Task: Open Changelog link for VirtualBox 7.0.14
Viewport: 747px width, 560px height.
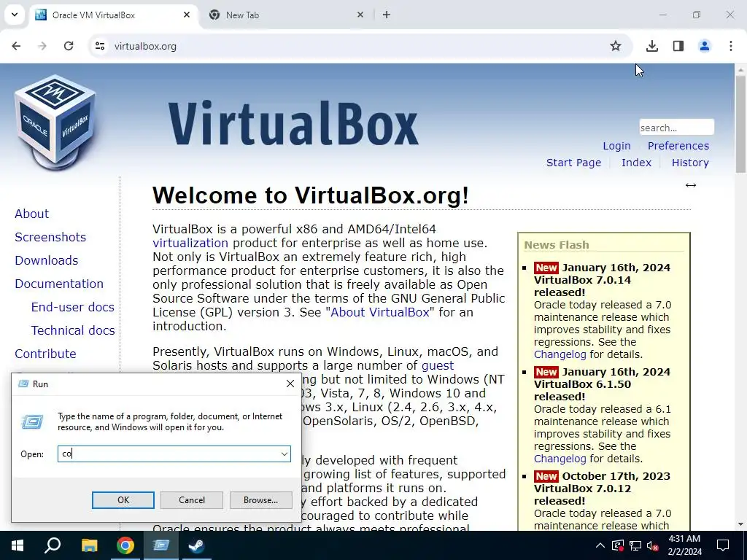Action: 560,354
